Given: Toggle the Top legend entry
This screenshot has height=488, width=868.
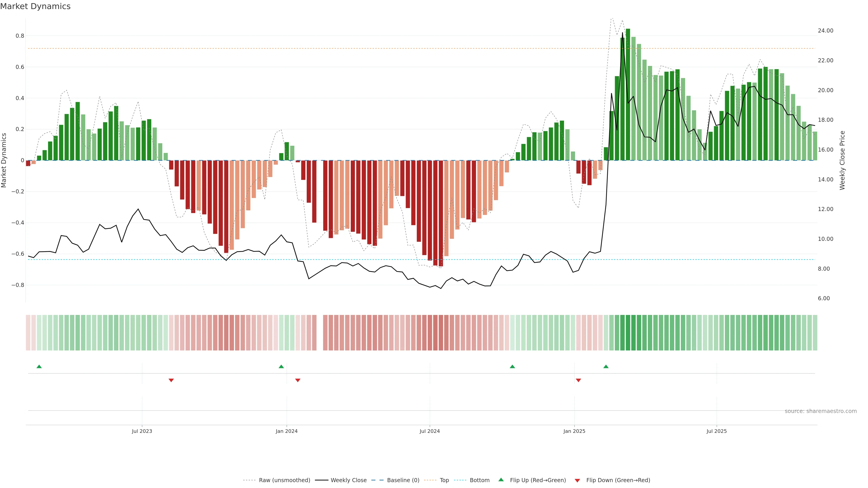Looking at the screenshot, I should point(444,480).
